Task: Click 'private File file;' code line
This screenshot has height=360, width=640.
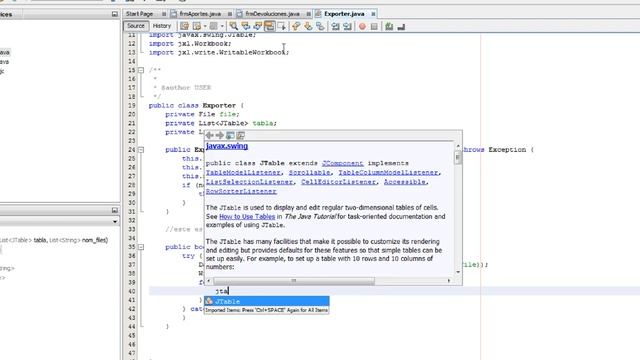Action: (x=202, y=114)
